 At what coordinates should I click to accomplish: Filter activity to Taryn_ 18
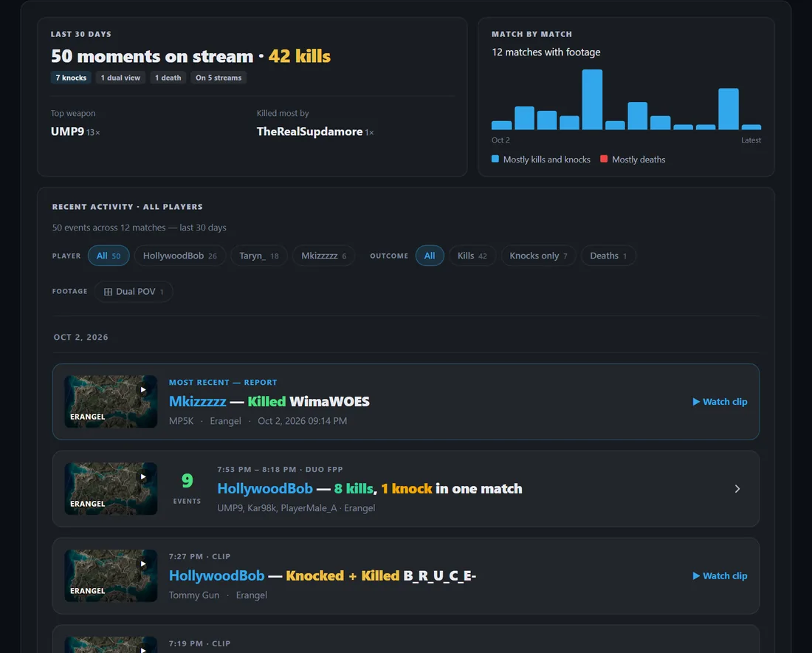(x=259, y=256)
